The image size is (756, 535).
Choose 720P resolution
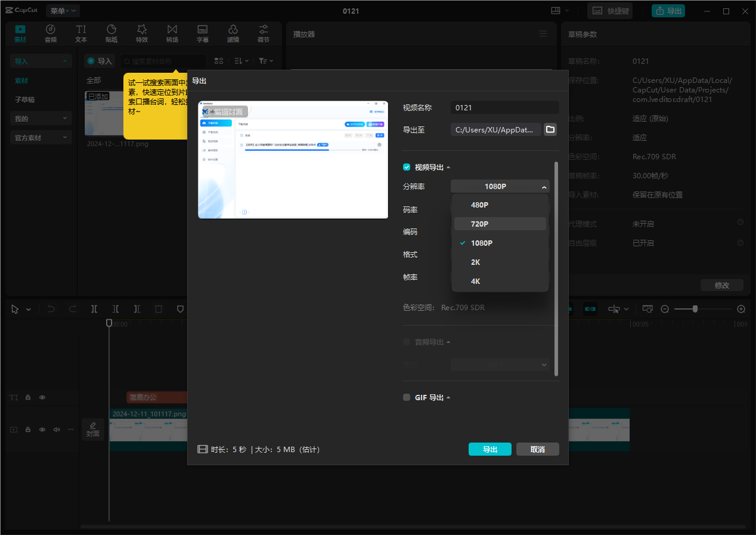pyautogui.click(x=500, y=224)
